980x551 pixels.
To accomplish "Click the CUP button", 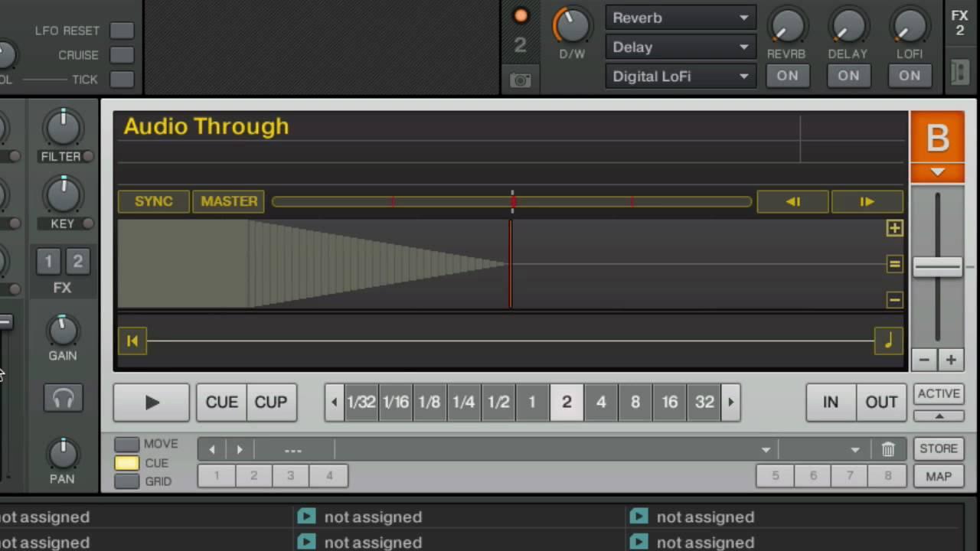I will (271, 403).
